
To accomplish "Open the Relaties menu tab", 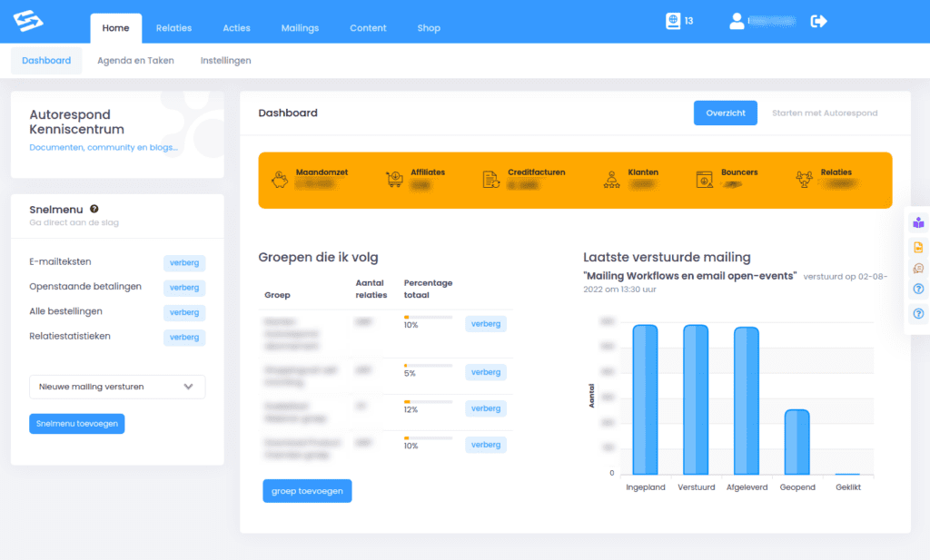I will click(x=173, y=28).
